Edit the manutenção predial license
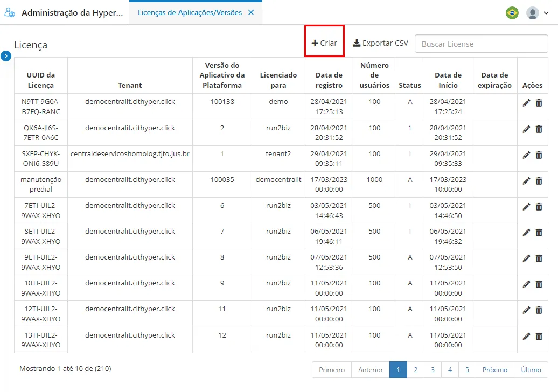558x392 pixels. click(526, 181)
